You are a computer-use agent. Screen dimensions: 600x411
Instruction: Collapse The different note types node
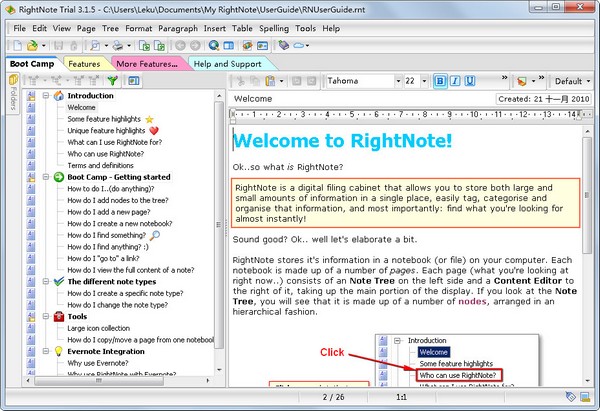tap(46, 282)
